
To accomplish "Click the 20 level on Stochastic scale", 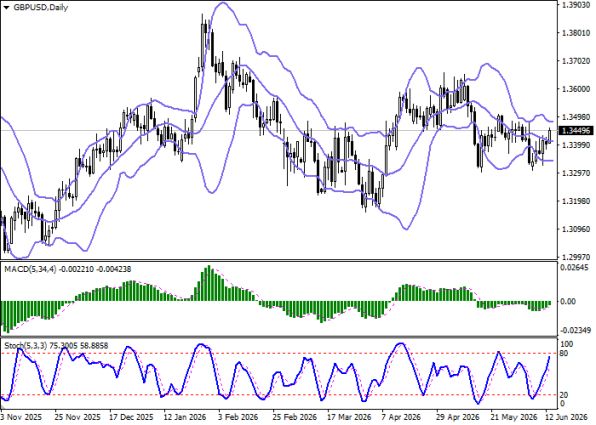I will (564, 395).
